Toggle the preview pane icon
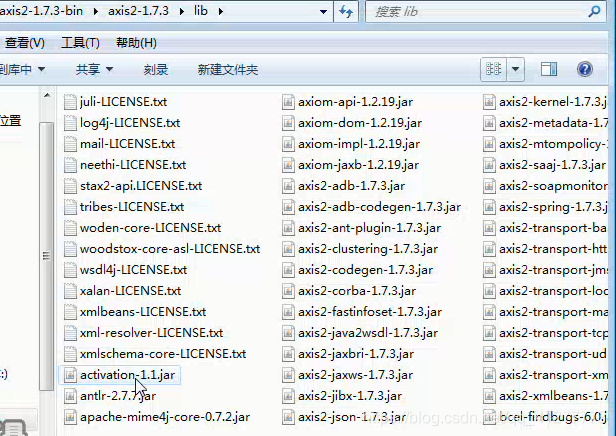Screen dimensions: 616x436 [x=548, y=70]
